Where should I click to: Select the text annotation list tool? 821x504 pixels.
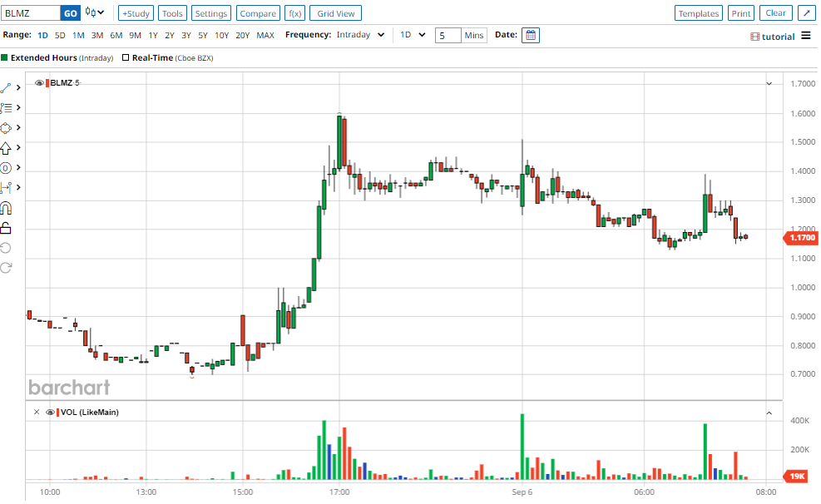click(x=6, y=108)
